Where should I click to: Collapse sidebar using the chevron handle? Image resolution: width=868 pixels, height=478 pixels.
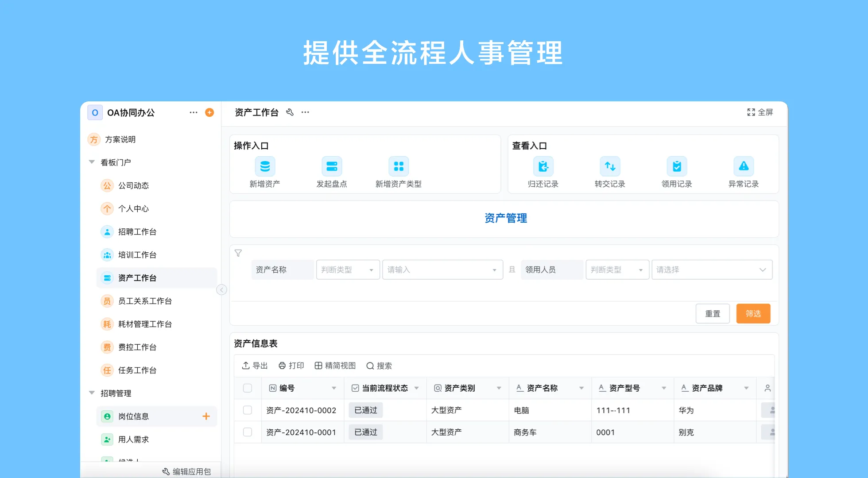click(221, 290)
